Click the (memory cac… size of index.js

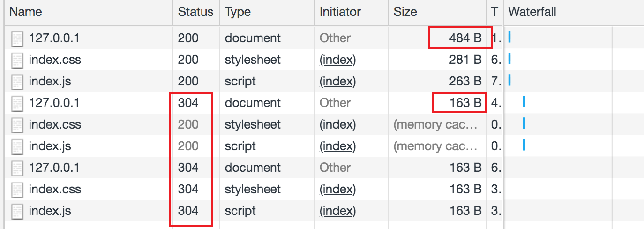[435, 146]
